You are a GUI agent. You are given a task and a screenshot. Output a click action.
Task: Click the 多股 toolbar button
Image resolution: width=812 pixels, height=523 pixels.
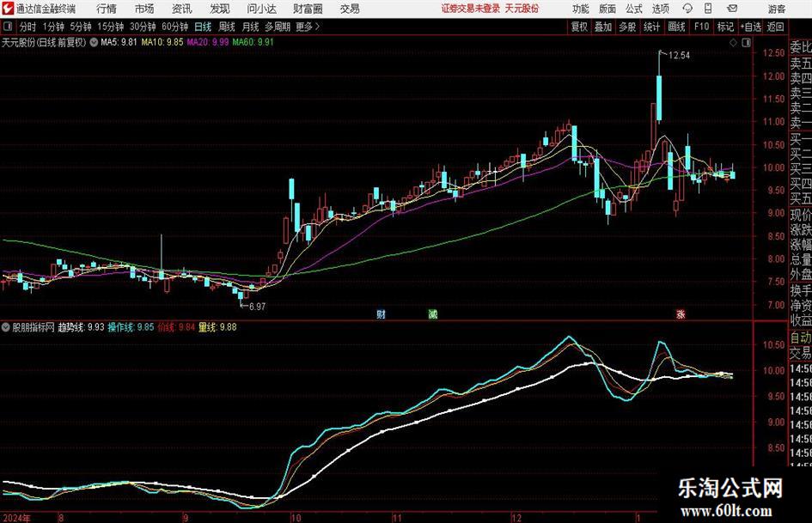pyautogui.click(x=627, y=27)
